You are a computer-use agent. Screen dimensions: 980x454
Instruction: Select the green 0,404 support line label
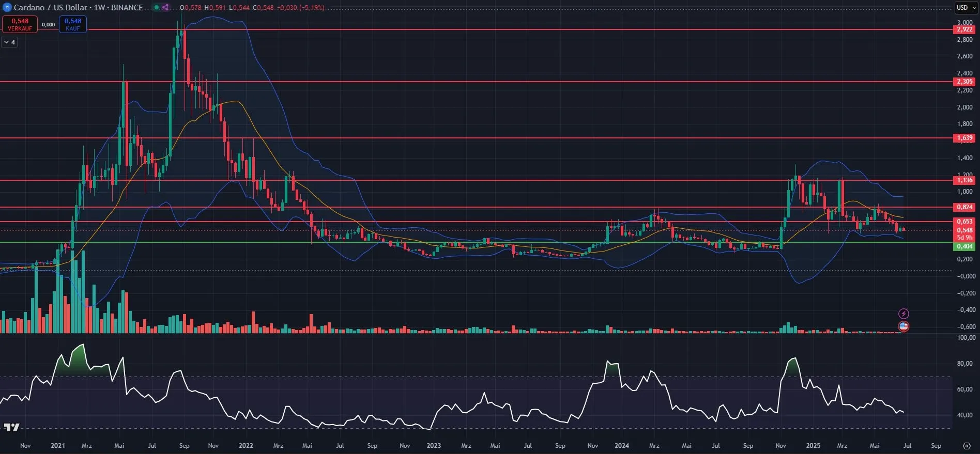pos(964,246)
